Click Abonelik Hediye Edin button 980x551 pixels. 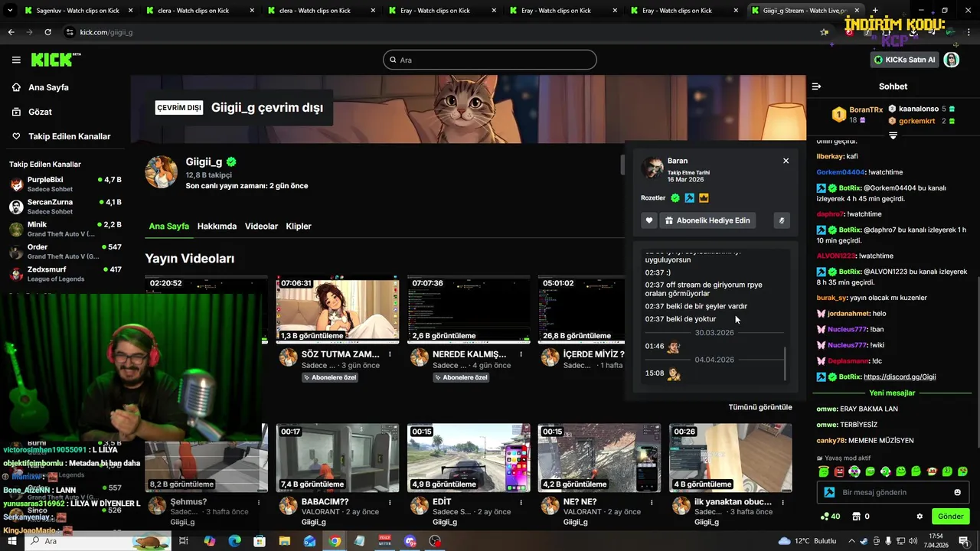(x=707, y=220)
